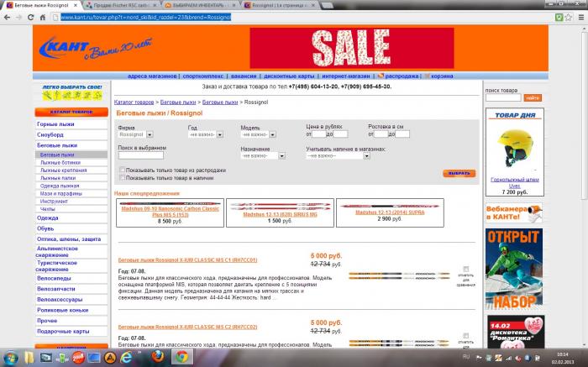Tick compare checkbox for X-IUM CLASSIC MS C2
Image resolution: width=588 pixels, height=367 pixels.
465,336
